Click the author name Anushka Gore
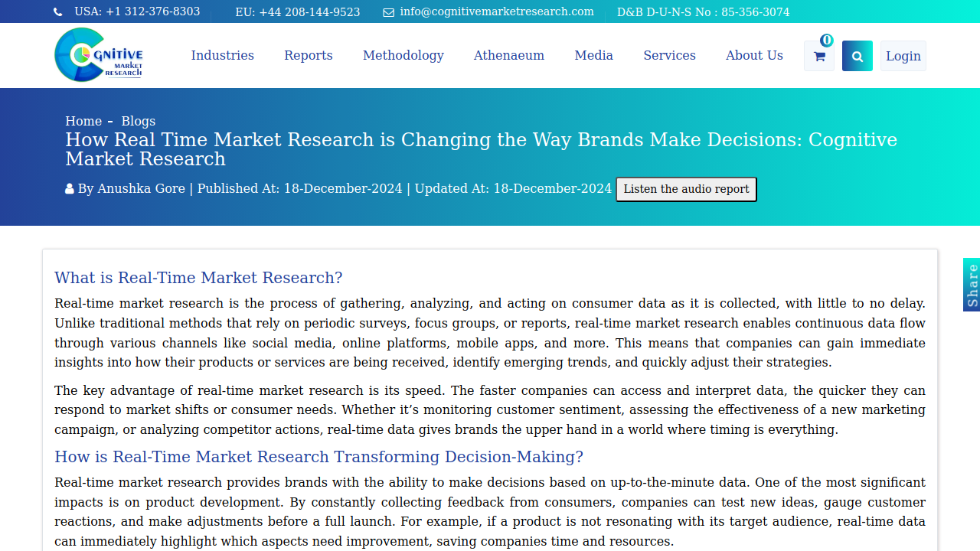The height and width of the screenshot is (551, 980). click(141, 188)
